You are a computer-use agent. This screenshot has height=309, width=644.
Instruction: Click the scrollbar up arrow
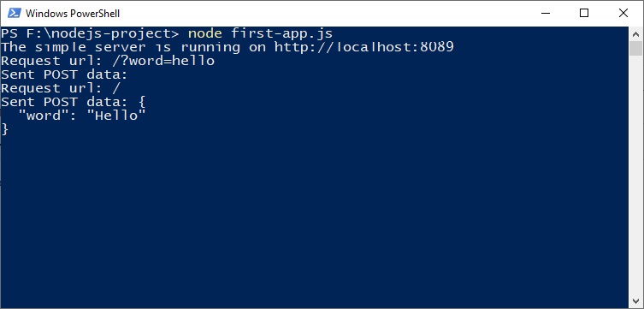(x=635, y=33)
